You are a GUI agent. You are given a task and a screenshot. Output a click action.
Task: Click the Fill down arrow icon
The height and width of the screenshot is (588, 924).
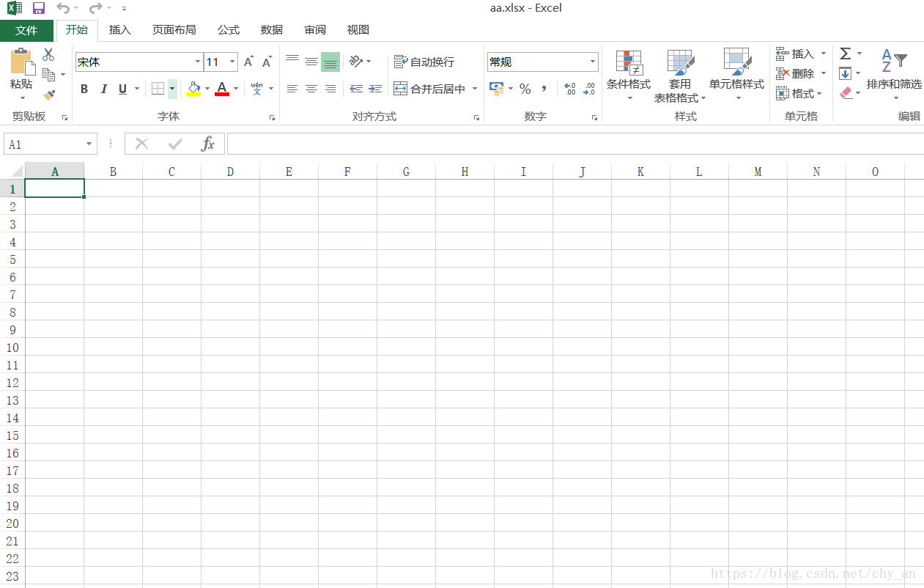click(845, 73)
